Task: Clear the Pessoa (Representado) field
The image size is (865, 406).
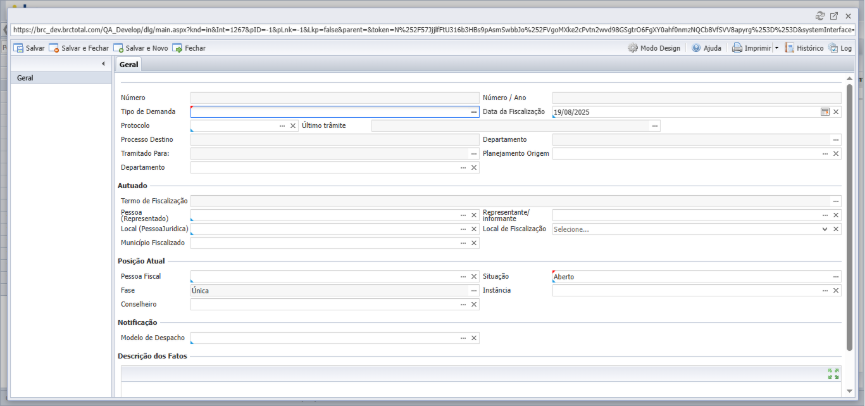Action: click(x=473, y=215)
